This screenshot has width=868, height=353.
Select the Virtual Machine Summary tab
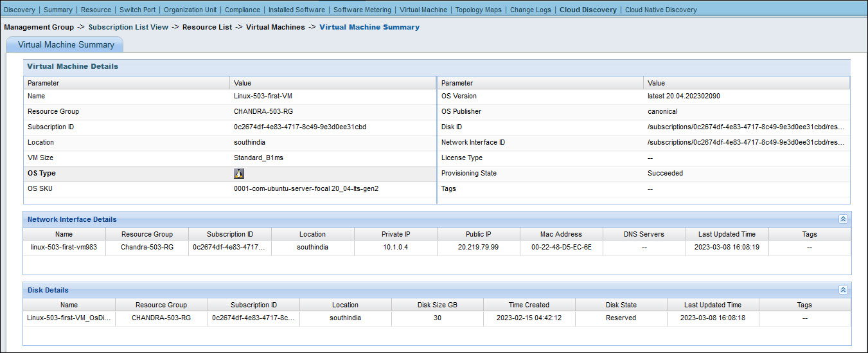pos(66,45)
